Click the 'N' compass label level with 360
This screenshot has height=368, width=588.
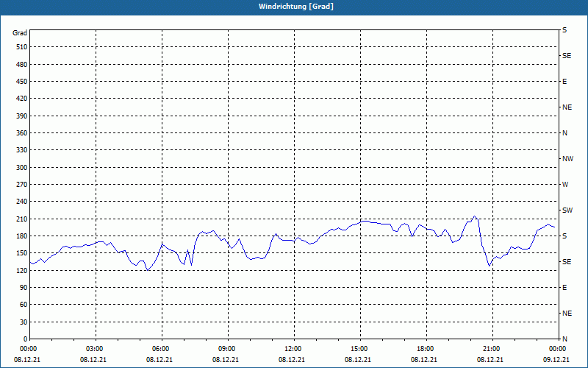click(564, 133)
